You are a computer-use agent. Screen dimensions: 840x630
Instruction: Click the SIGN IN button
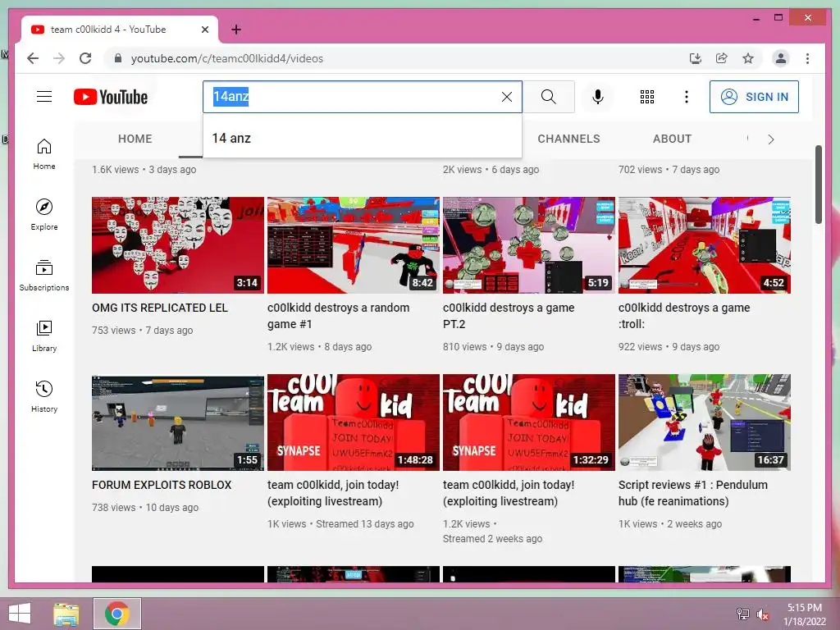point(754,97)
